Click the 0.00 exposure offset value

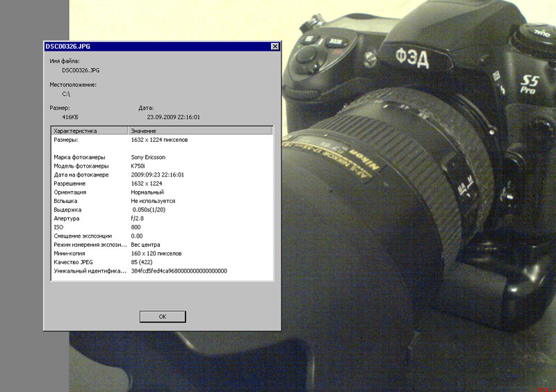[137, 236]
